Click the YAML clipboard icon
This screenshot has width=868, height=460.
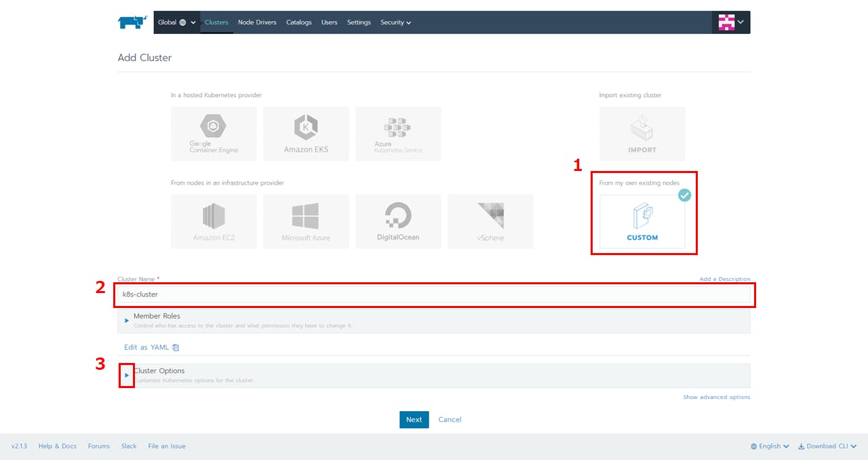[176, 347]
